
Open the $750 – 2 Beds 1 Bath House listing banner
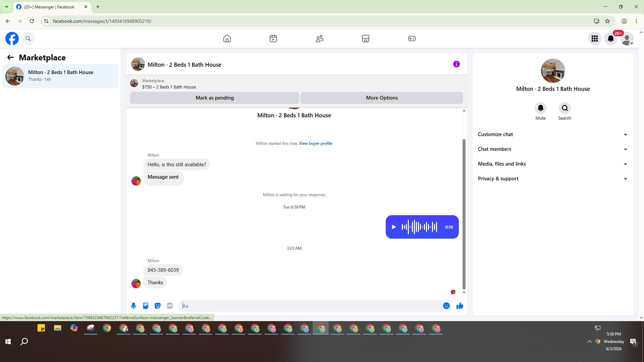click(x=297, y=84)
